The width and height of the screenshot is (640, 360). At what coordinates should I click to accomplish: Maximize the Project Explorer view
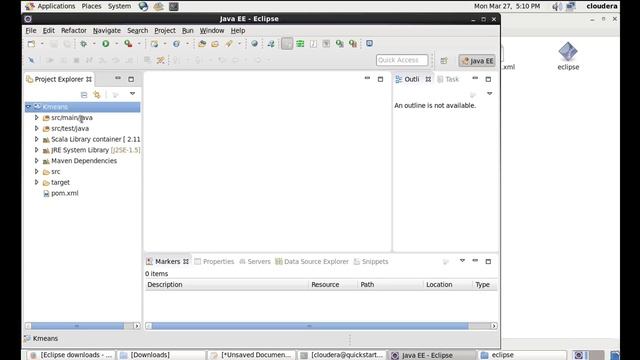click(x=131, y=79)
